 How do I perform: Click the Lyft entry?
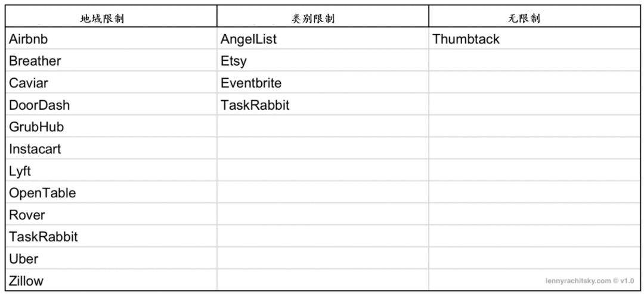(x=20, y=171)
